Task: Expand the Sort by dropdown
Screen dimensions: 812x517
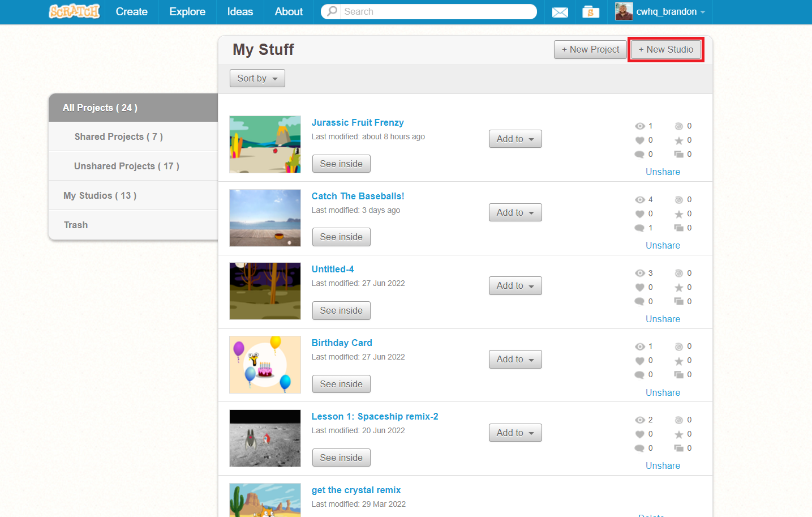Action: [x=257, y=78]
